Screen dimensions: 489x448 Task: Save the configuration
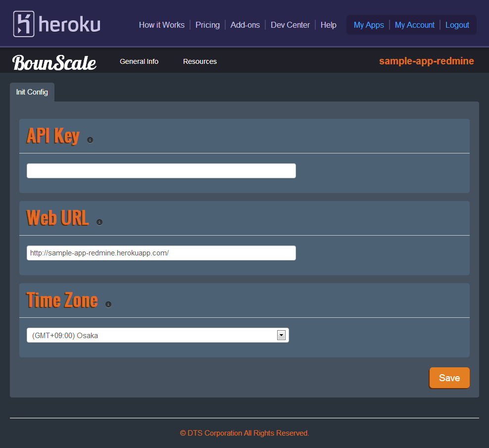[449, 378]
